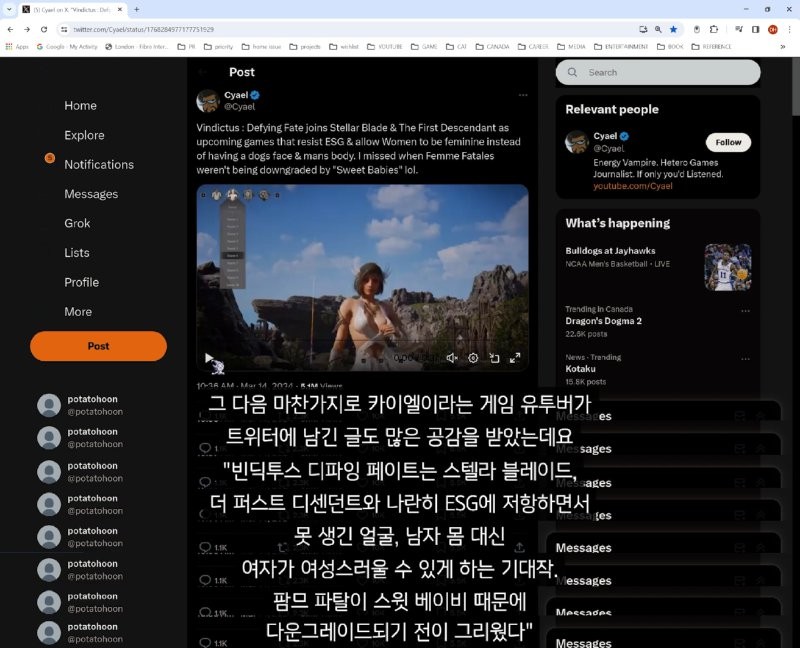Viewport: 800px width, 648px height.
Task: Follow Cyael in Relevant people
Action: pos(728,142)
